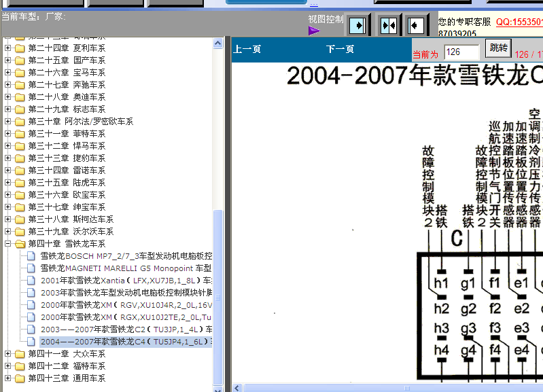
Task: Open 2003年款雪铁龙车型发动机电脑板 entry
Action: (126, 293)
